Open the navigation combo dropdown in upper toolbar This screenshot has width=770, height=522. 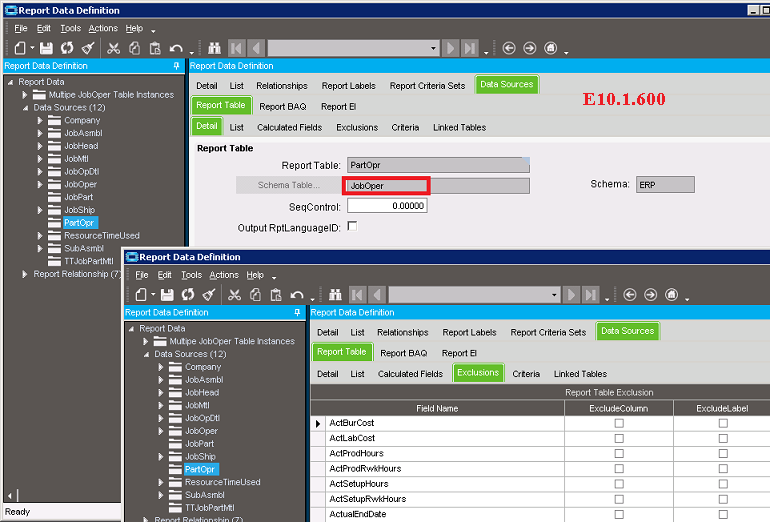[x=434, y=48]
